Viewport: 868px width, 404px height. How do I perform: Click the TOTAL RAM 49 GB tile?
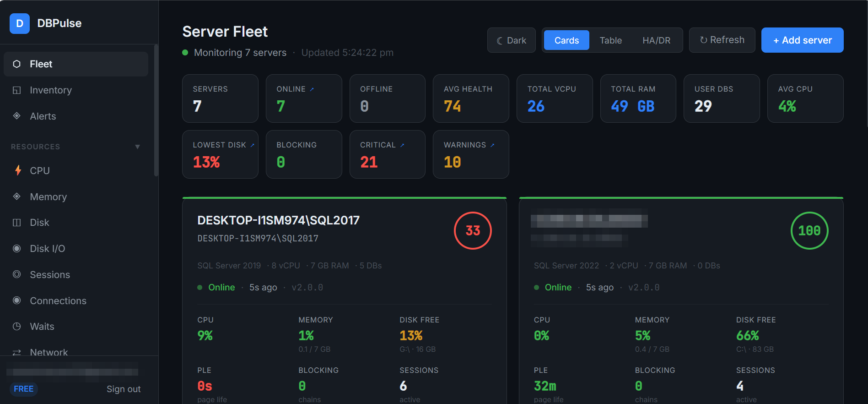click(638, 98)
